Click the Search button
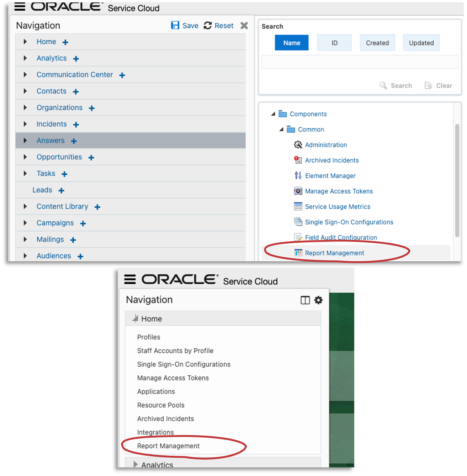The image size is (467, 476). [396, 86]
